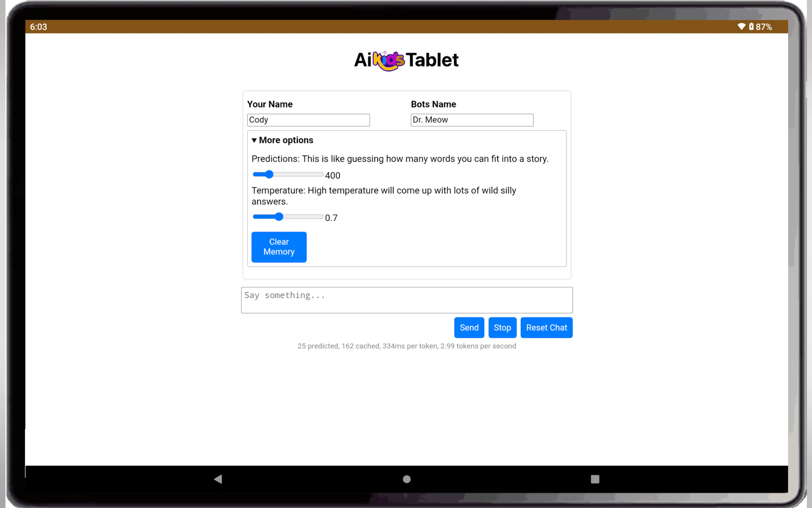The height and width of the screenshot is (508, 812).
Task: Tap the Android back navigation icon
Action: (x=218, y=479)
